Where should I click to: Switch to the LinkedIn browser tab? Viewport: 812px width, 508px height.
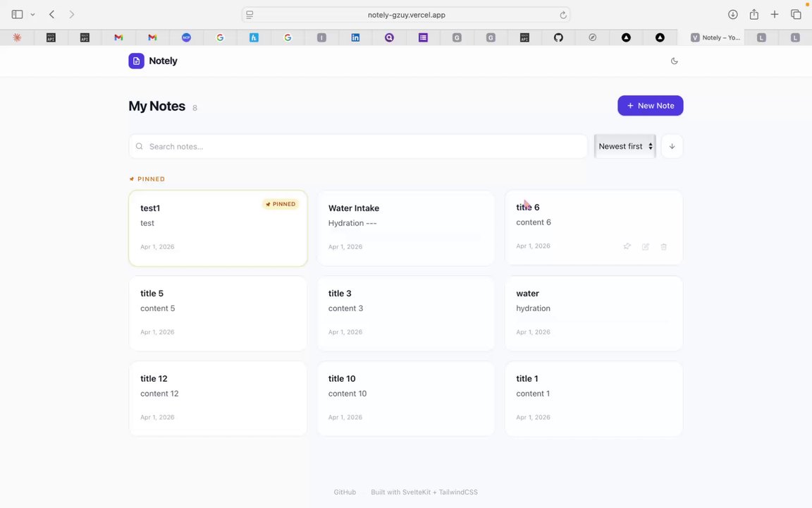(355, 37)
